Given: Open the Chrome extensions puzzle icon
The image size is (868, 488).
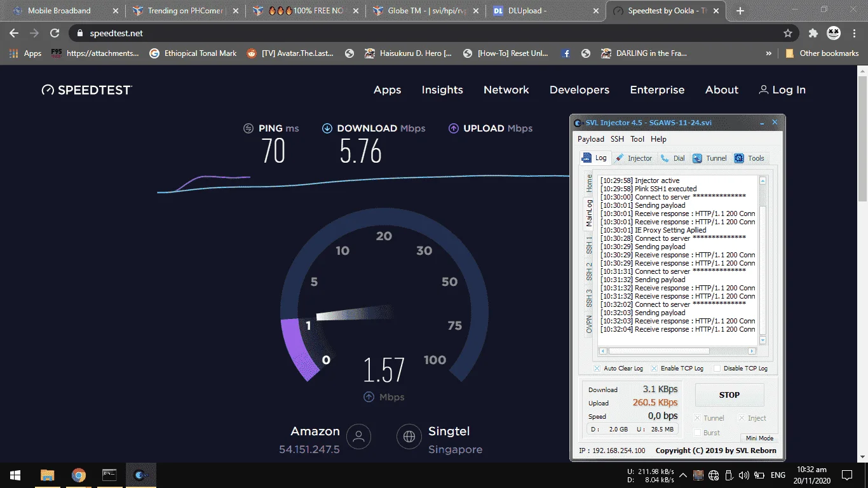Looking at the screenshot, I should coord(813,33).
